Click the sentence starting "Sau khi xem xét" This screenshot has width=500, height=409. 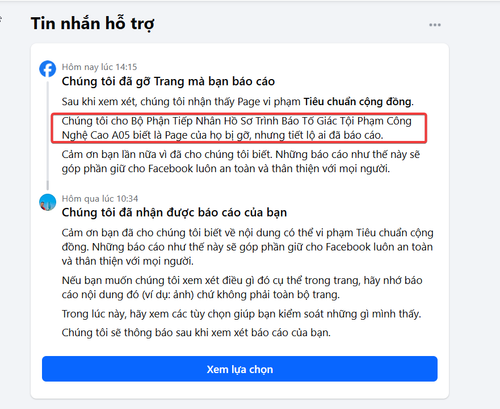tap(238, 101)
